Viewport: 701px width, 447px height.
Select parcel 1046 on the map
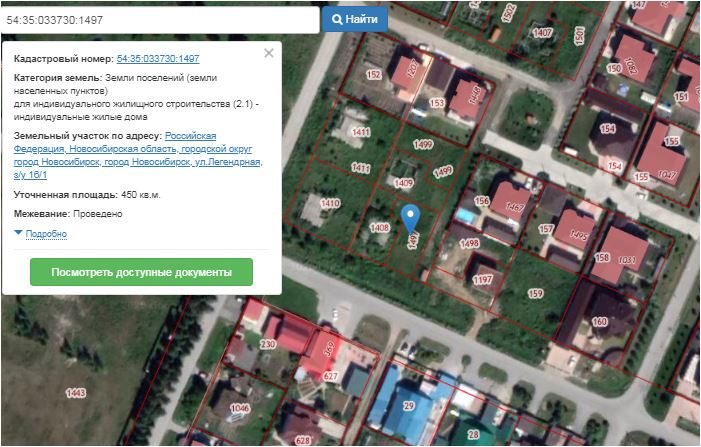pyautogui.click(x=240, y=408)
